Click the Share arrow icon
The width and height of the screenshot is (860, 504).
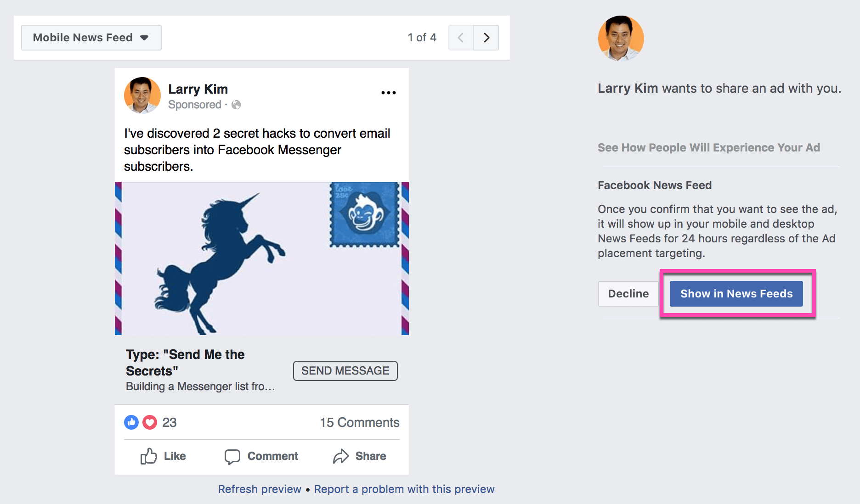point(341,455)
